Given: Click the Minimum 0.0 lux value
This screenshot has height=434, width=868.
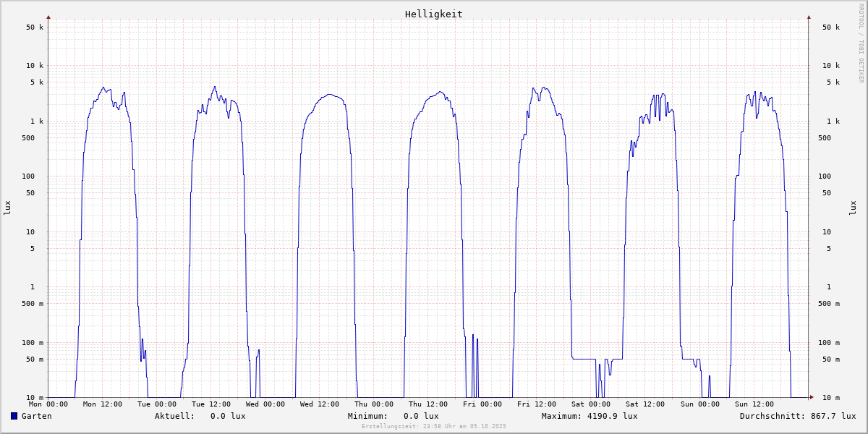Looking at the screenshot, I should click(421, 416).
